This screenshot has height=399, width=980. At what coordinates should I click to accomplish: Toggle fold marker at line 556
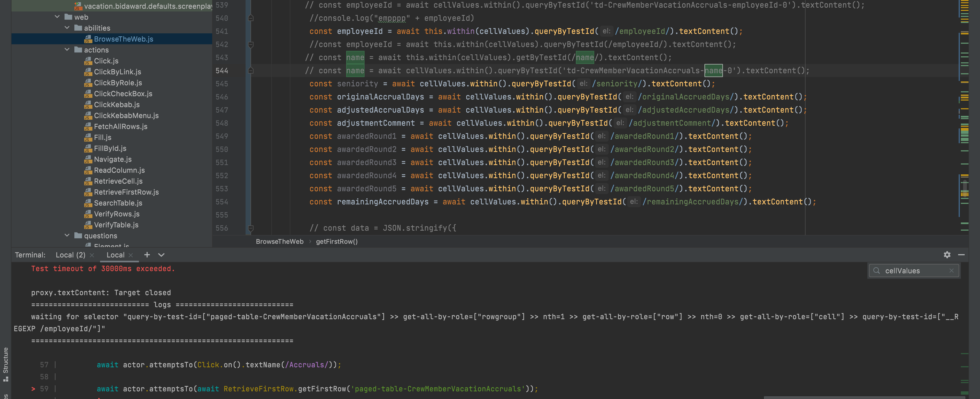click(x=251, y=228)
